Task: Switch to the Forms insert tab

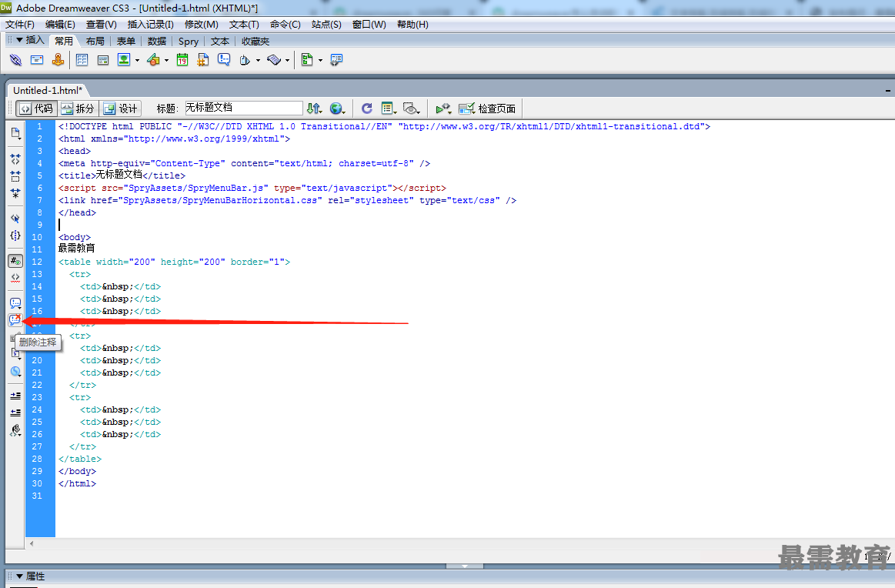Action: coord(126,41)
